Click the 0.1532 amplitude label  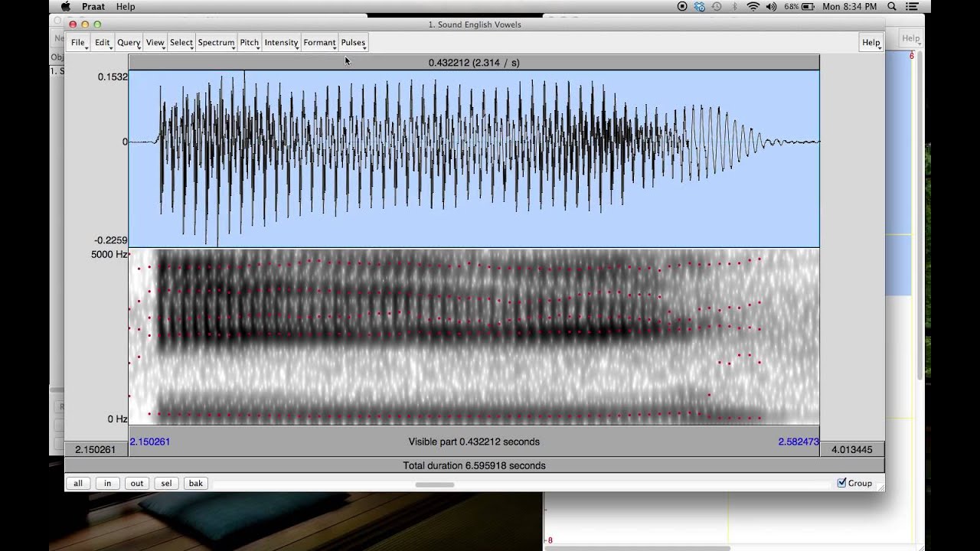coord(113,77)
